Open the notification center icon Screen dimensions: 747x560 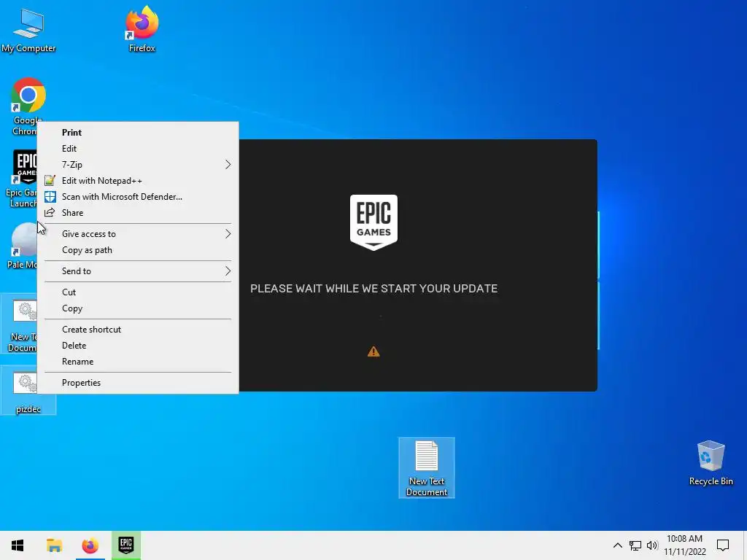723,545
